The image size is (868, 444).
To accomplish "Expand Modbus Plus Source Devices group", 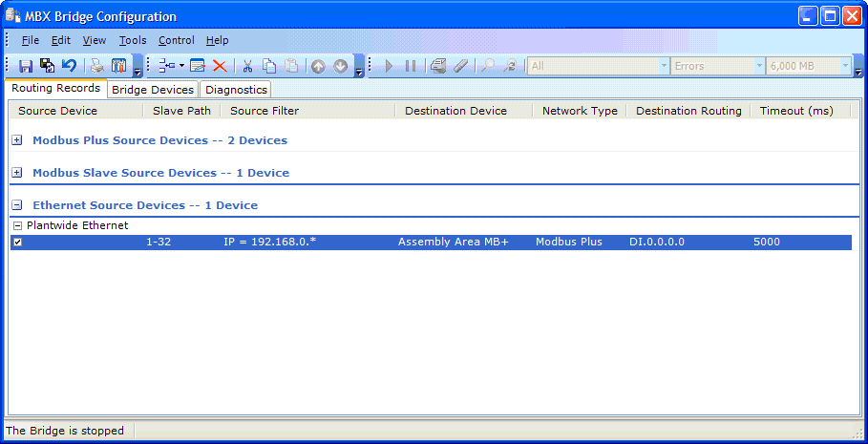I will tap(17, 140).
